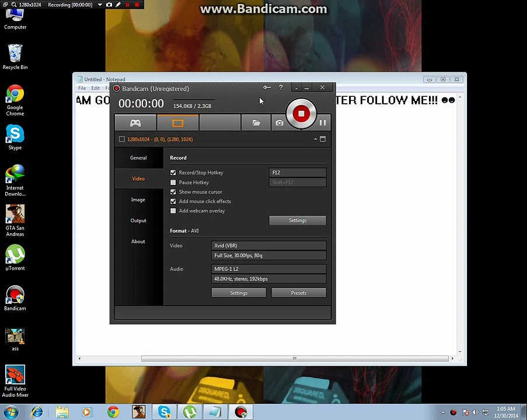Toggle the window-mode icon beside the arrow
Screen dimensions: 527x420
[323, 139]
